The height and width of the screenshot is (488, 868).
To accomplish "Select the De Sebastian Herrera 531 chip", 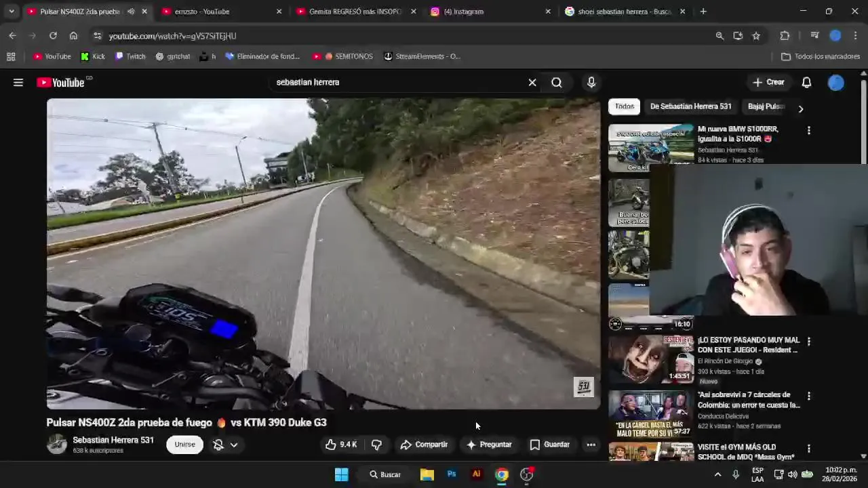I will tap(690, 106).
